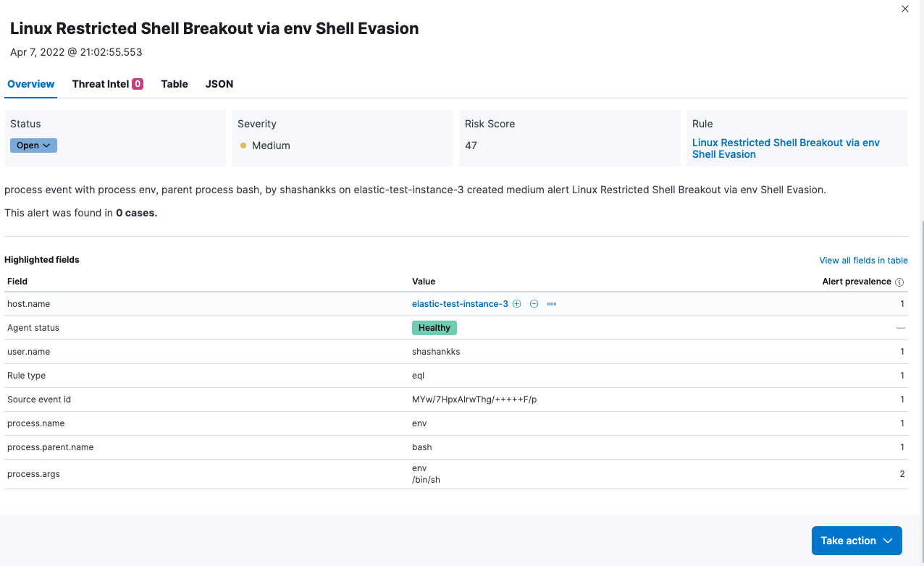This screenshot has width=924, height=566.
Task: Open the Status Open dropdown badge
Action: click(x=33, y=145)
